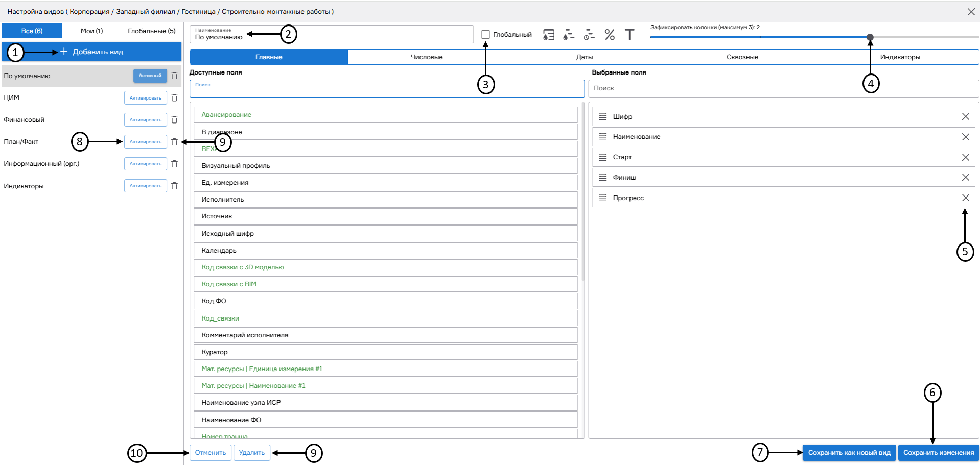Switch to the Числовые tab
This screenshot has width=980, height=466.
pos(427,57)
